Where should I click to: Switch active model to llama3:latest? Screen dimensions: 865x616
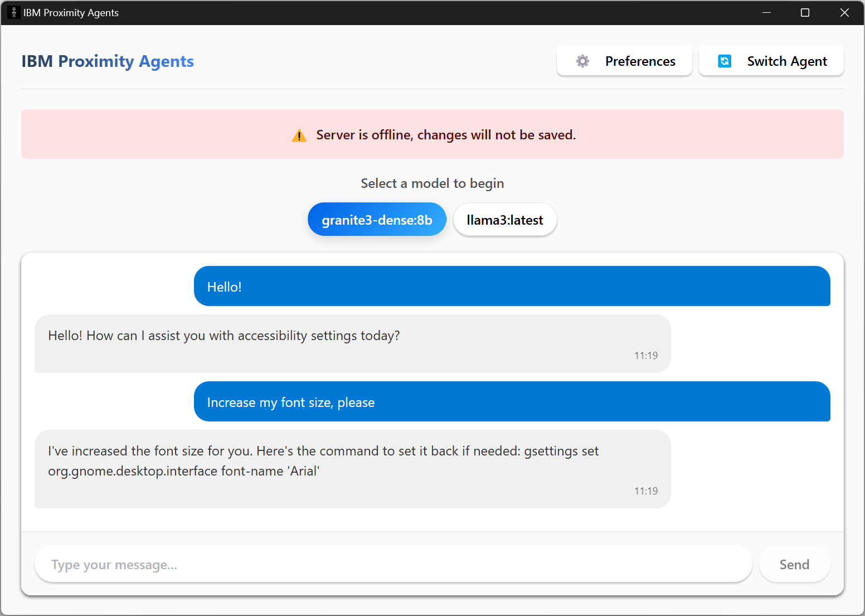tap(504, 220)
